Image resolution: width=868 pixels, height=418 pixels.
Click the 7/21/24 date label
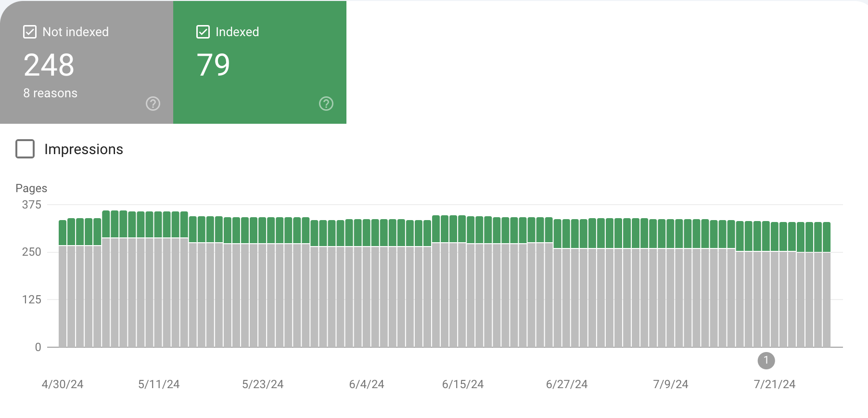coord(775,384)
